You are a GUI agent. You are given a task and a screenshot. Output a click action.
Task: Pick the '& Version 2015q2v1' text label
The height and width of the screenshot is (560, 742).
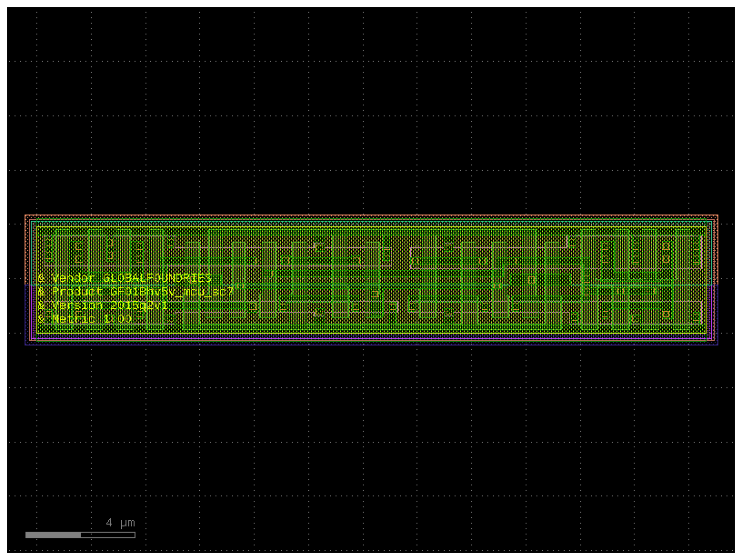pos(103,305)
